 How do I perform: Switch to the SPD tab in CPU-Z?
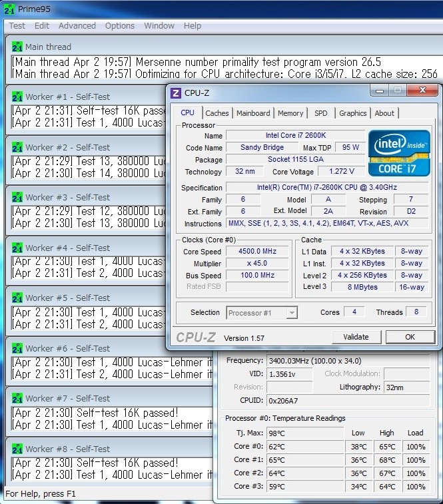pos(320,113)
